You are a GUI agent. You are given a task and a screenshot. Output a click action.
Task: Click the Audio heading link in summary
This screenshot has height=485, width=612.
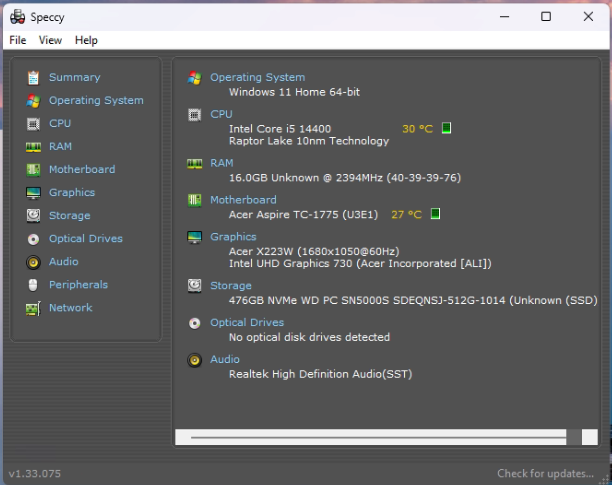point(225,359)
